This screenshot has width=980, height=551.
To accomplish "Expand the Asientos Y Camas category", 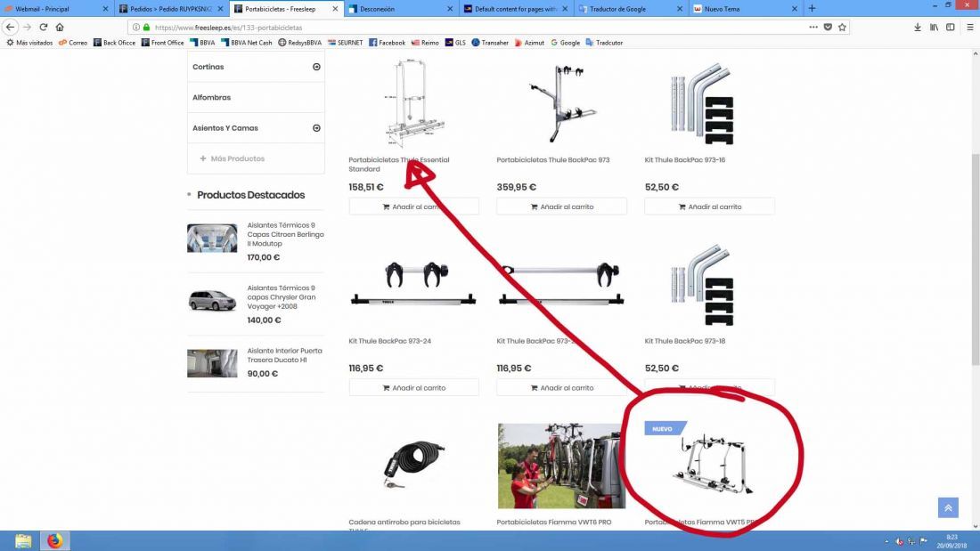I will (x=316, y=128).
